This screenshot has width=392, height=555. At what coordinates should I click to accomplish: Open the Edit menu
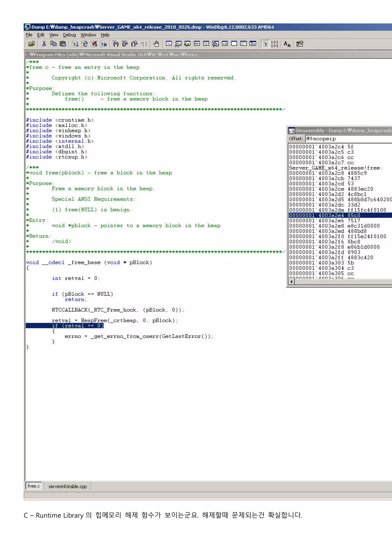tap(41, 35)
